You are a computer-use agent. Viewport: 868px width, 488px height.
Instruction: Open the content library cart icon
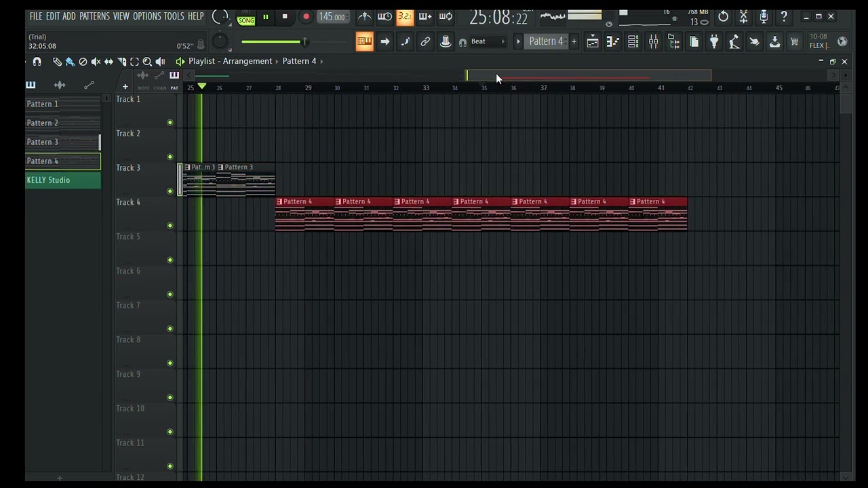click(794, 42)
